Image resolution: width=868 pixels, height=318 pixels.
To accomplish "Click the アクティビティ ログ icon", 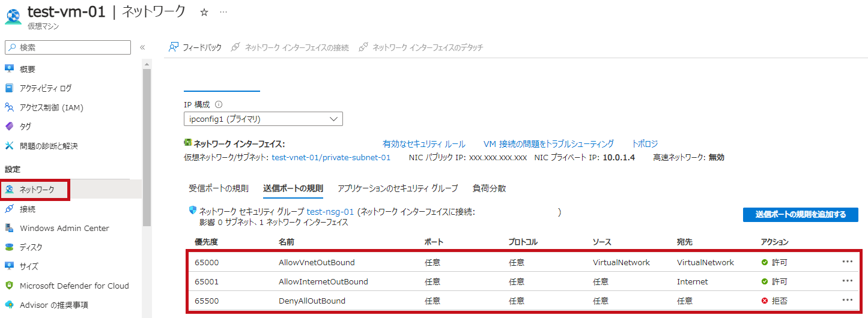I will [x=9, y=88].
